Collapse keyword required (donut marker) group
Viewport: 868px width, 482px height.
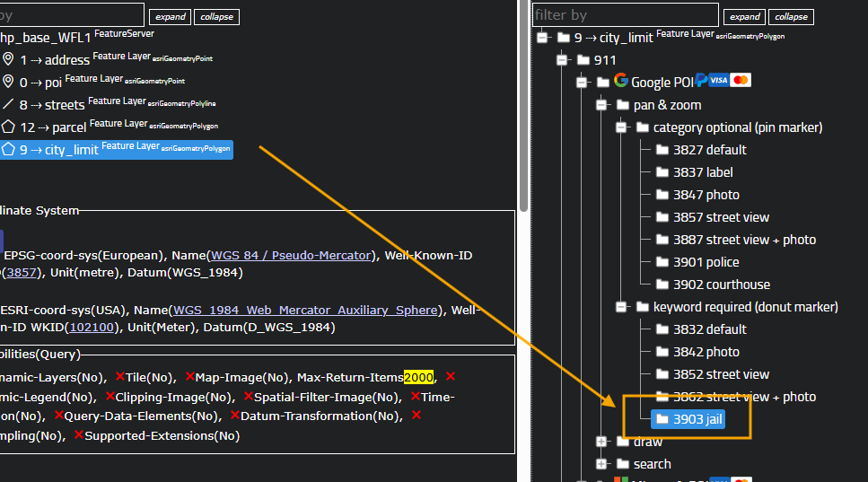(x=621, y=307)
